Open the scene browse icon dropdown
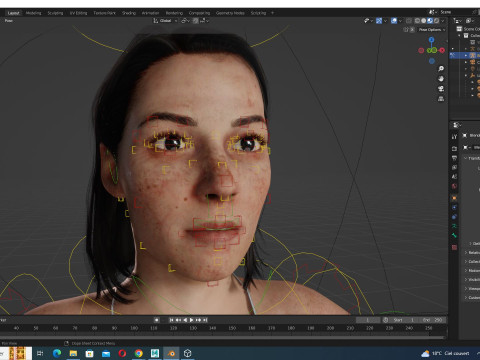This screenshot has height=360, width=480. pyautogui.click(x=433, y=12)
